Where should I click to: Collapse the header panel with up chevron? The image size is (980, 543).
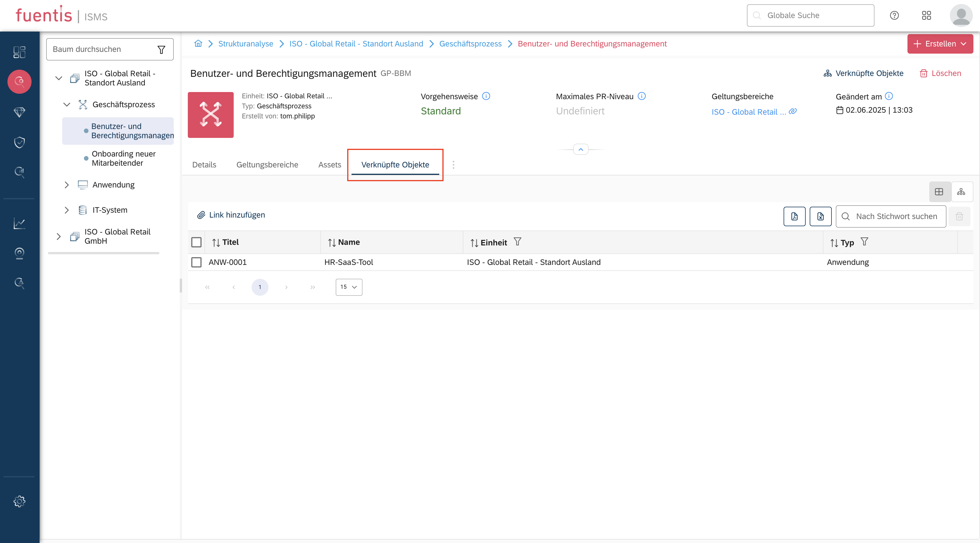[581, 150]
